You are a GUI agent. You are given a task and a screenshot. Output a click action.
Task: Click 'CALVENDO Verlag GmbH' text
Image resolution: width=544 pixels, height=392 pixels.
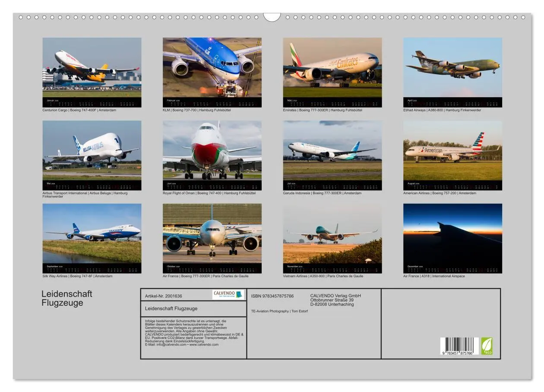335,296
